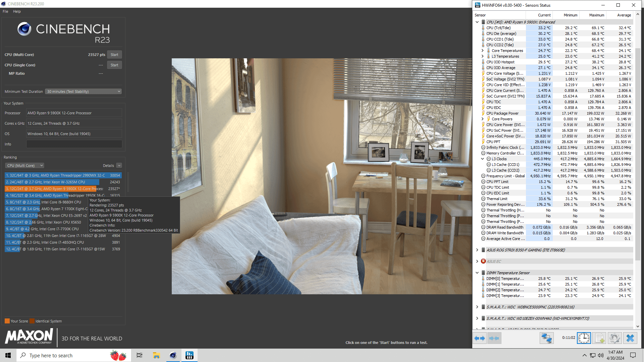Click the Minimum column header
Image resolution: width=644 pixels, height=362 pixels.
click(566, 15)
